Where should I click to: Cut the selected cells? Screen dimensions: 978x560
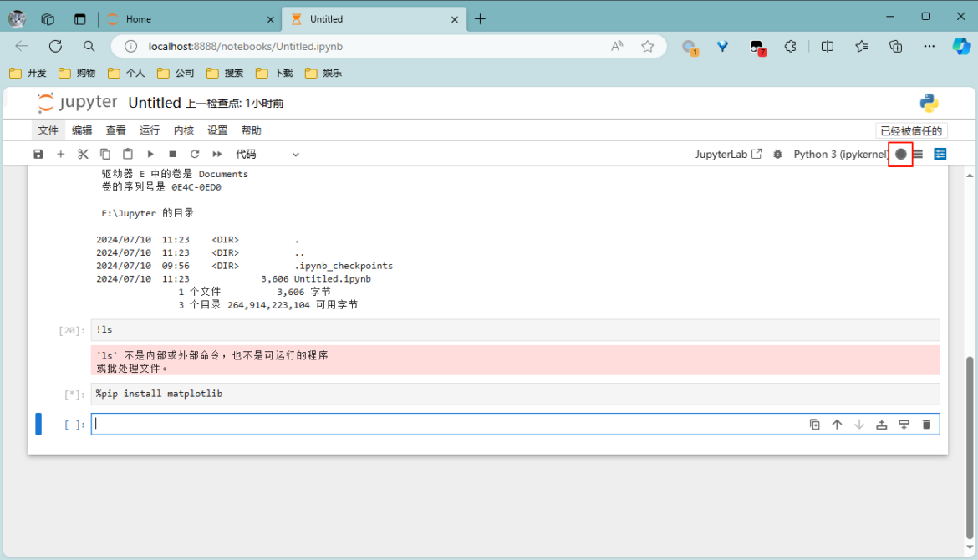click(83, 154)
